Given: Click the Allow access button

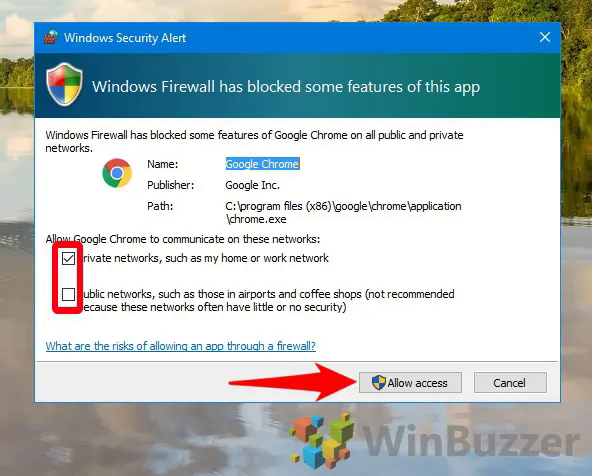Looking at the screenshot, I should 410,383.
